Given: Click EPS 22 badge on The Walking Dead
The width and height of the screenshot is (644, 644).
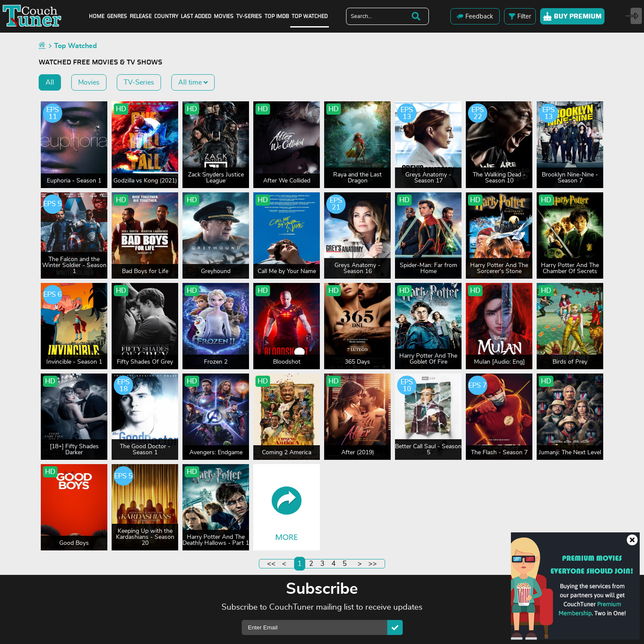Looking at the screenshot, I should coord(477,113).
